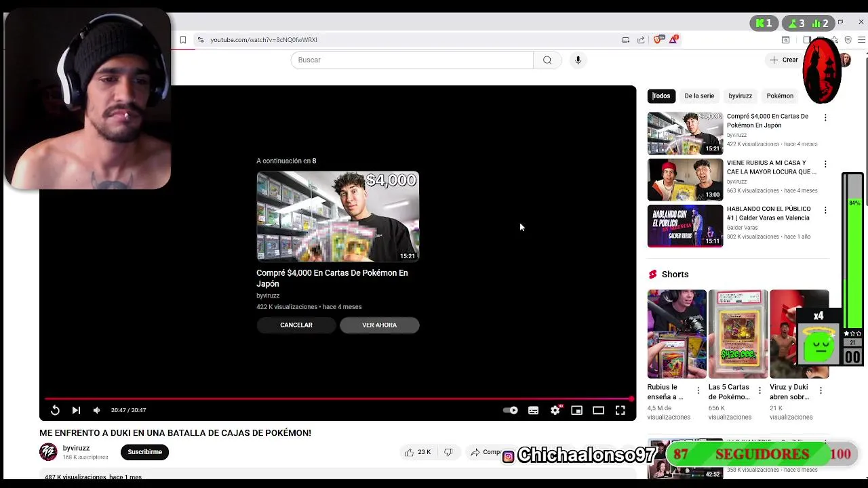This screenshot has width=868, height=488.
Task: Start voice search with the microphone icon
Action: click(578, 60)
